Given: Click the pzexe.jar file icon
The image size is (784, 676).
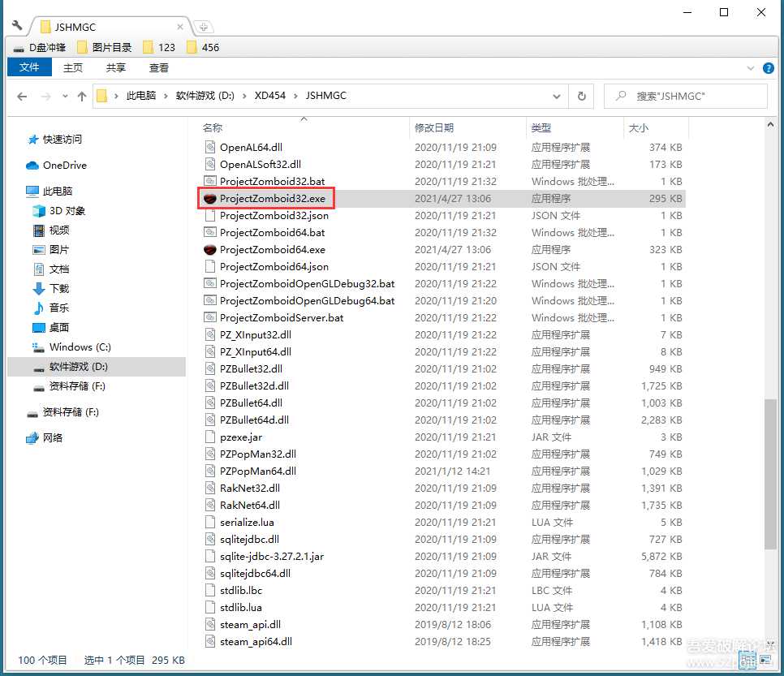Looking at the screenshot, I should click(x=209, y=437).
